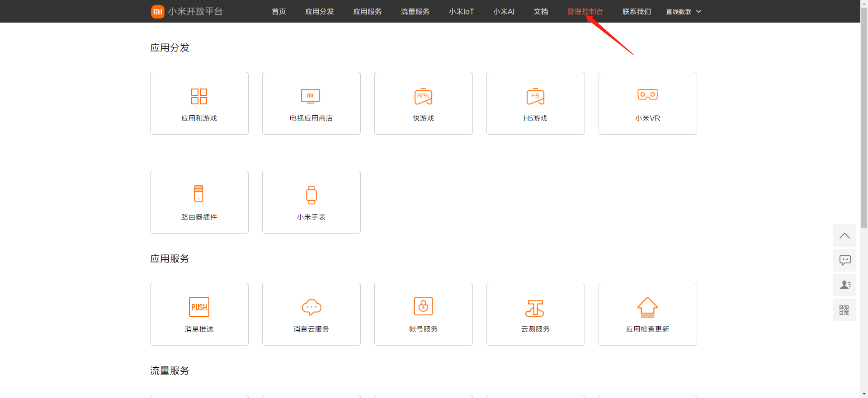Click the 消息推送 card label
Viewport: 868px width, 398px height.
coord(199,329)
